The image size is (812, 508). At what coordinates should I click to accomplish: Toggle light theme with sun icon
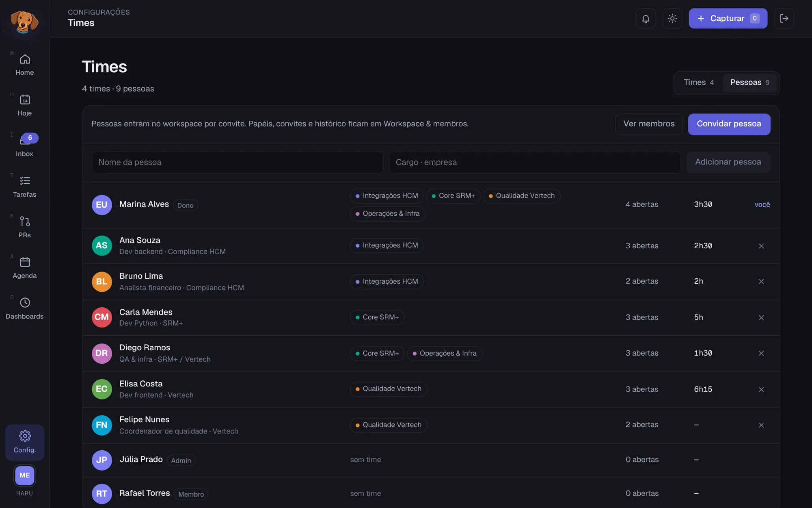(672, 19)
